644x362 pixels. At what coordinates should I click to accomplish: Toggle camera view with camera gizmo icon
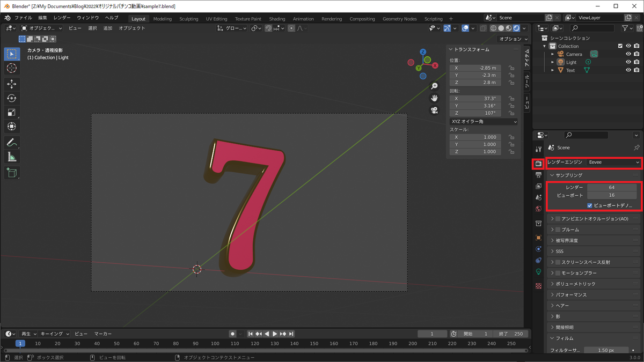click(434, 110)
